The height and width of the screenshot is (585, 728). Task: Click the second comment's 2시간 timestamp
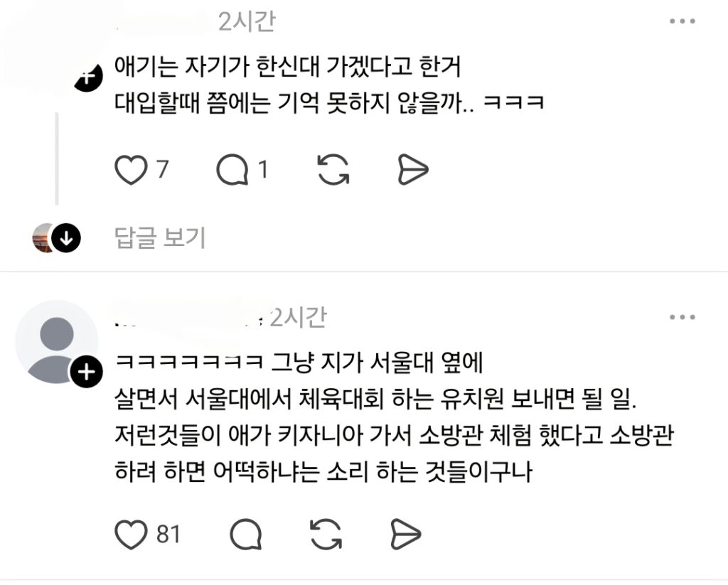pyautogui.click(x=299, y=318)
